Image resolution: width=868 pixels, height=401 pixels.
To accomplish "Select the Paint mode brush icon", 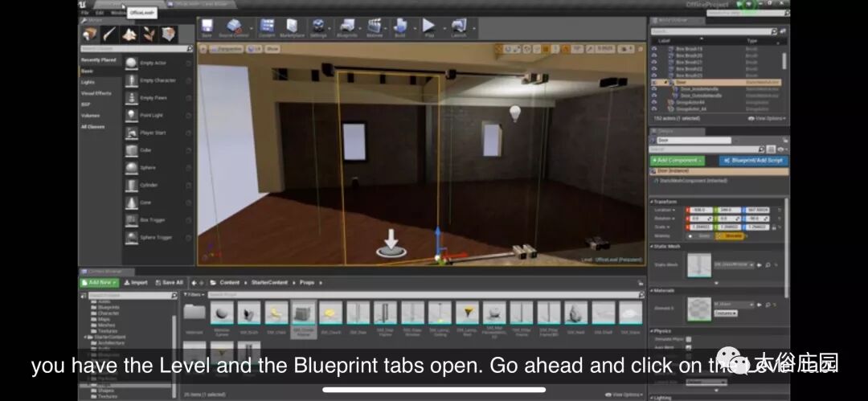I will tap(109, 35).
